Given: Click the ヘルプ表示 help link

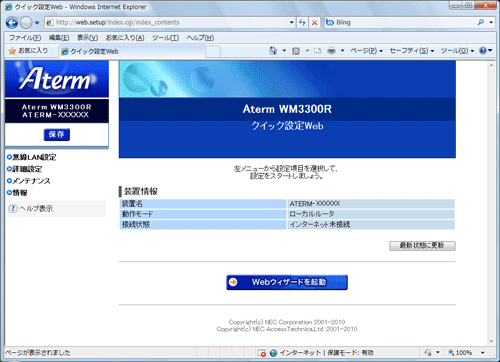Looking at the screenshot, I should [x=36, y=209].
